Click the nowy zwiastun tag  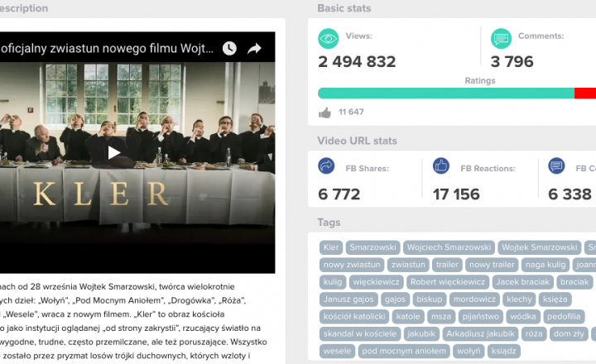(352, 265)
